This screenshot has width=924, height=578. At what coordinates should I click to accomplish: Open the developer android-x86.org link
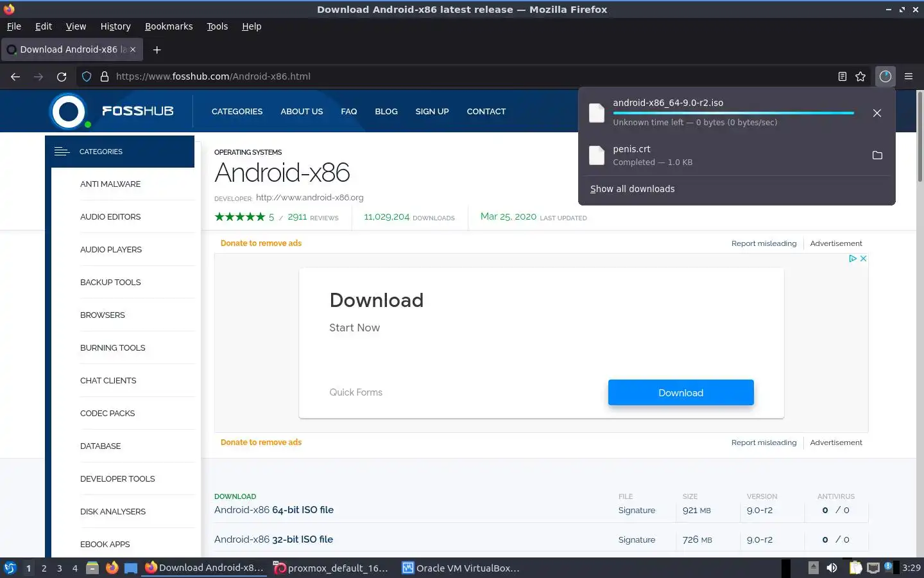(x=309, y=198)
